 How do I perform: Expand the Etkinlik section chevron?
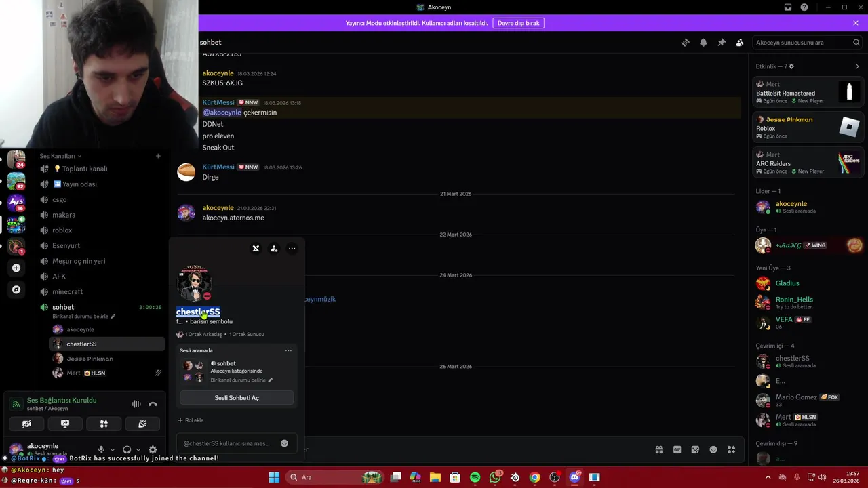[x=857, y=66]
